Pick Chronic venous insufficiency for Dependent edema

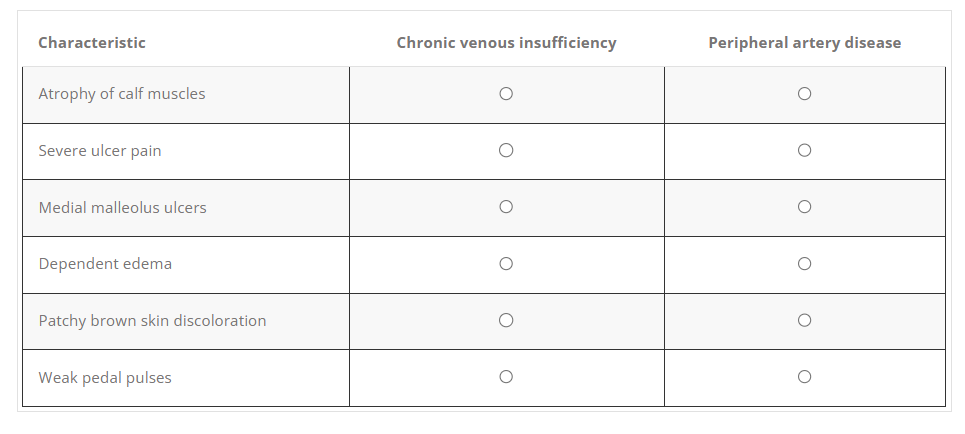pyautogui.click(x=506, y=264)
